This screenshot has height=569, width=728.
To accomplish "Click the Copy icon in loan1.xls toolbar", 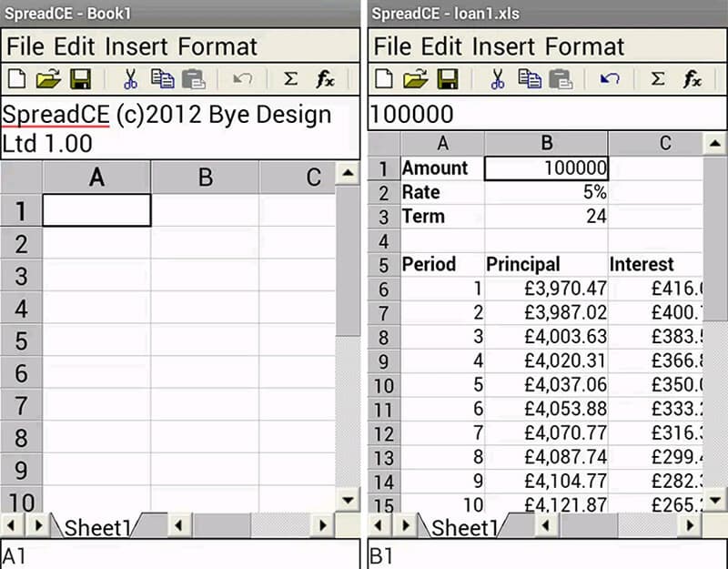I will tap(530, 79).
